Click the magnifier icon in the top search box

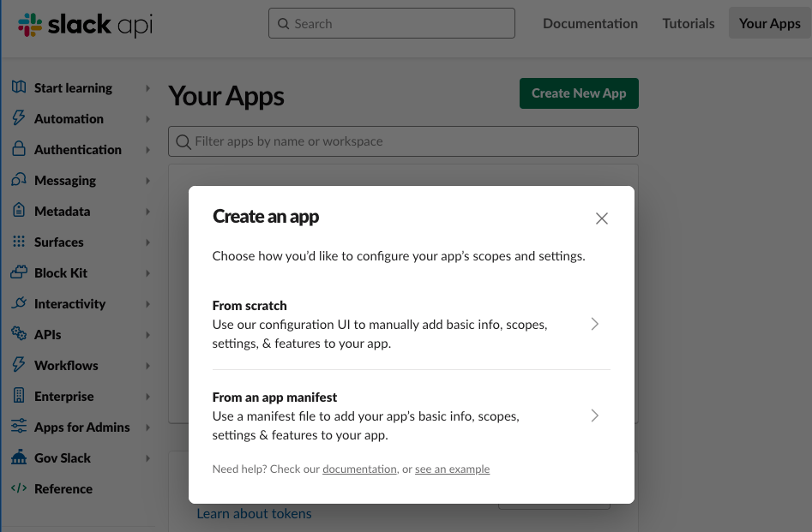click(283, 24)
